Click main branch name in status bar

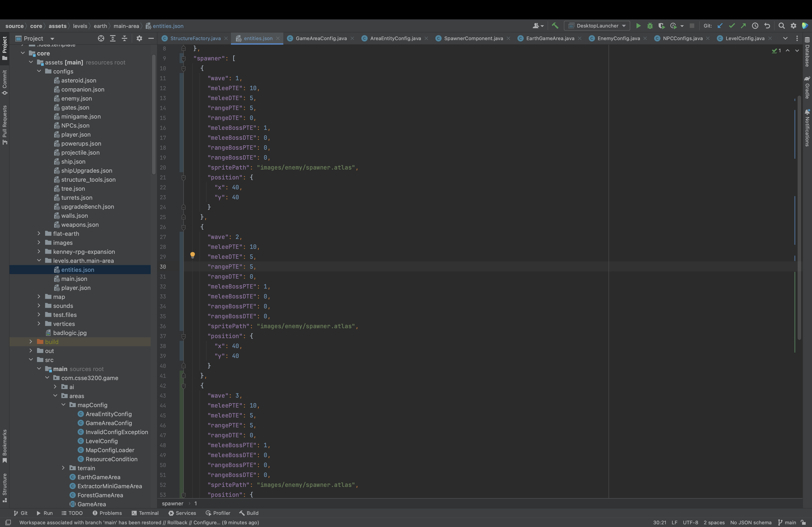pos(790,522)
